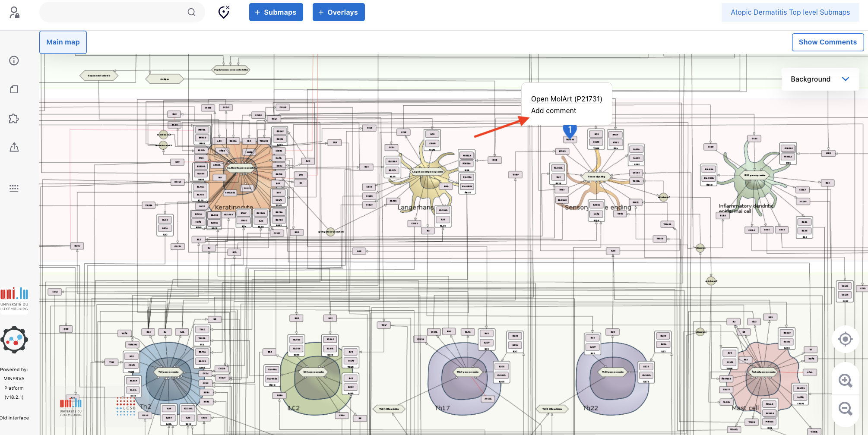Image resolution: width=868 pixels, height=435 pixels.
Task: Open the Overlays panel
Action: click(x=339, y=13)
